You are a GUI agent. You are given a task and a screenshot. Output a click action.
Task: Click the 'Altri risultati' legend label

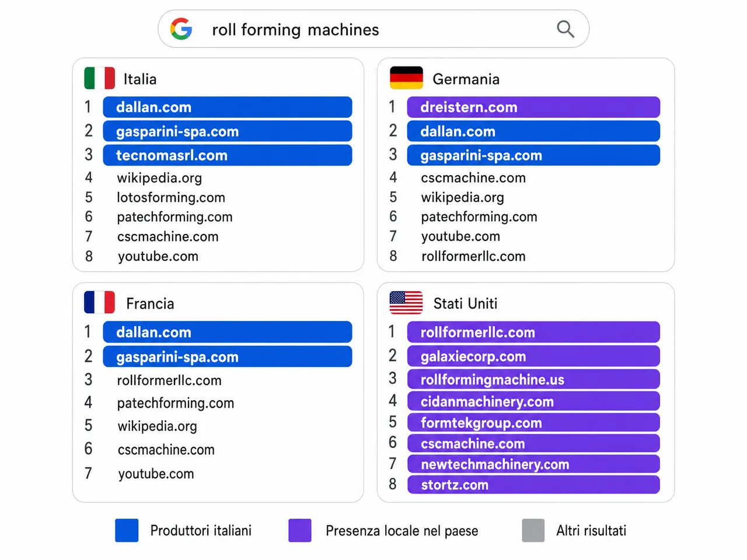[x=591, y=530]
